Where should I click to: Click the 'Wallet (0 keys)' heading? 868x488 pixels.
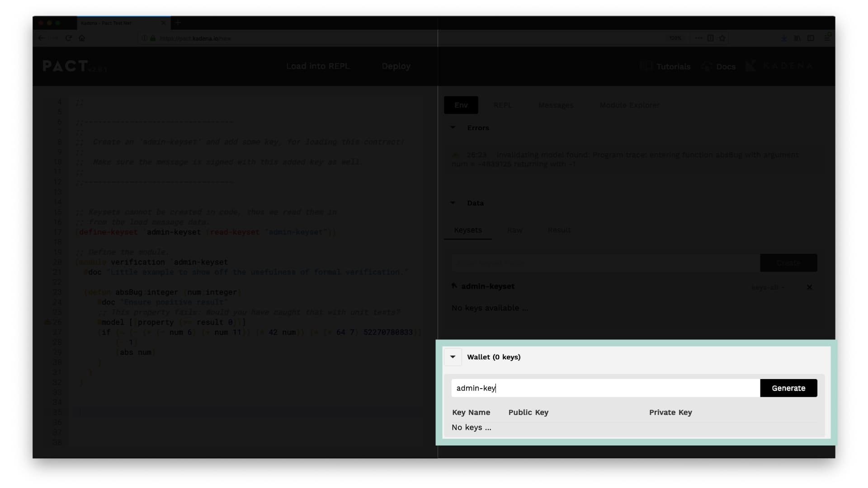point(494,357)
